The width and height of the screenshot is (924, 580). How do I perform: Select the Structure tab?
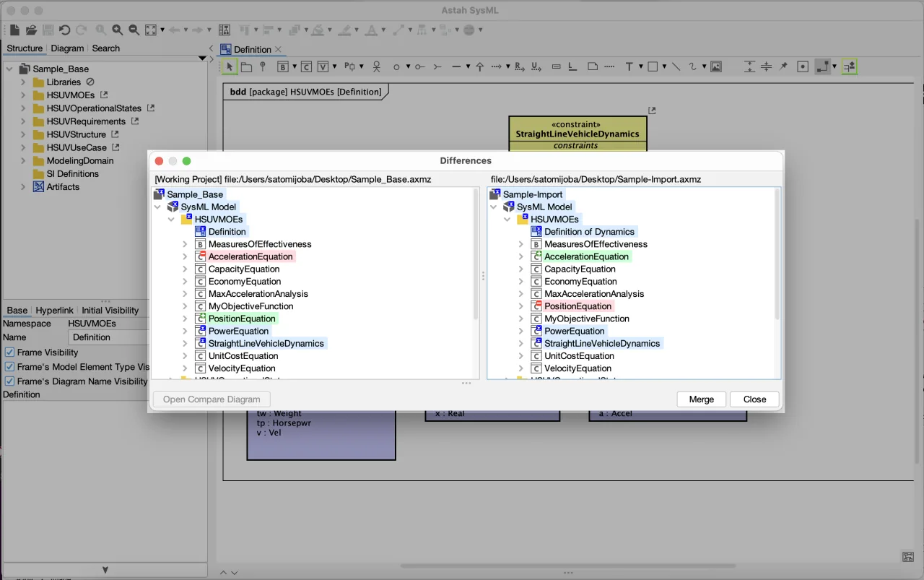(x=25, y=48)
